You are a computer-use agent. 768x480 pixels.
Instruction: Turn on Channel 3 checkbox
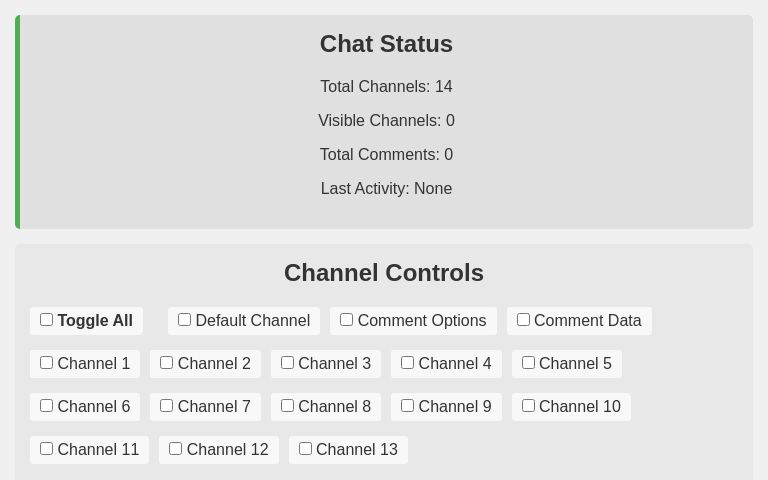tap(288, 363)
